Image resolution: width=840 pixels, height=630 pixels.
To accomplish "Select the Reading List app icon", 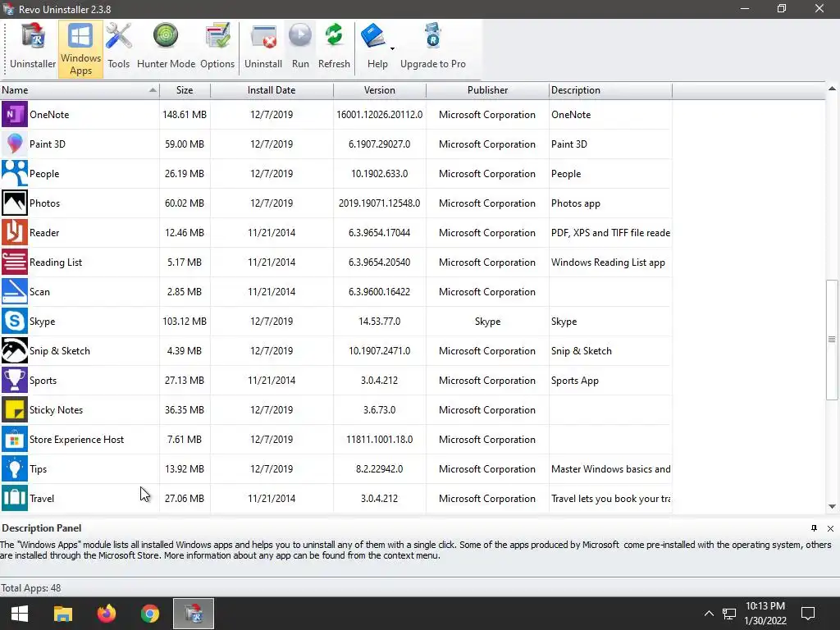I will pos(15,262).
